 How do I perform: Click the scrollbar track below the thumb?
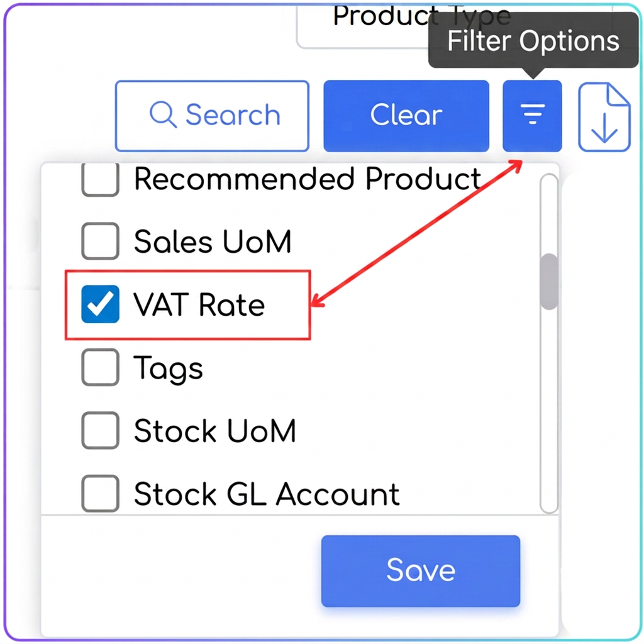pyautogui.click(x=549, y=411)
